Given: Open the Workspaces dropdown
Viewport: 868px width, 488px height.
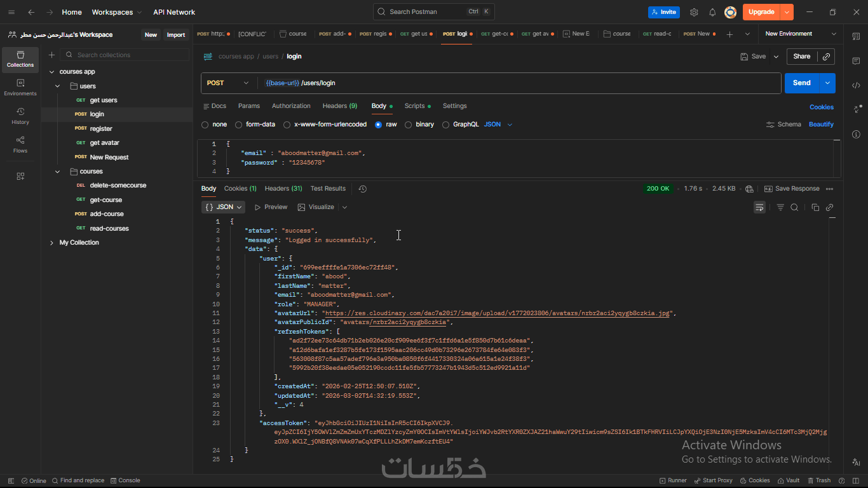Looking at the screenshot, I should (x=117, y=12).
